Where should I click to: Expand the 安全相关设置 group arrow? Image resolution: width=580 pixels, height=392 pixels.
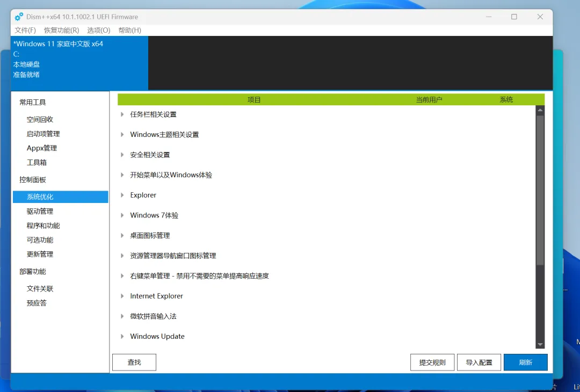(x=122, y=155)
